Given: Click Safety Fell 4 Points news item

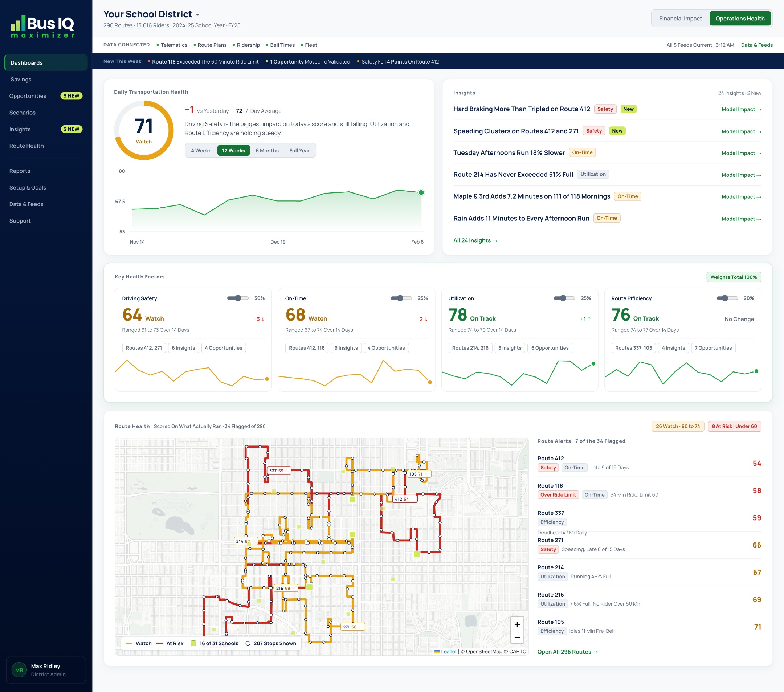Looking at the screenshot, I should [x=398, y=62].
